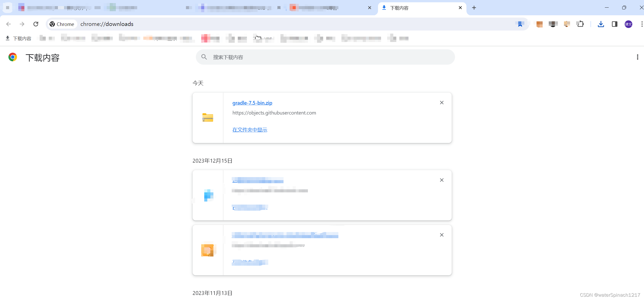Remove first December 15 download entry
Viewport: 644px width, 300px height.
click(442, 180)
